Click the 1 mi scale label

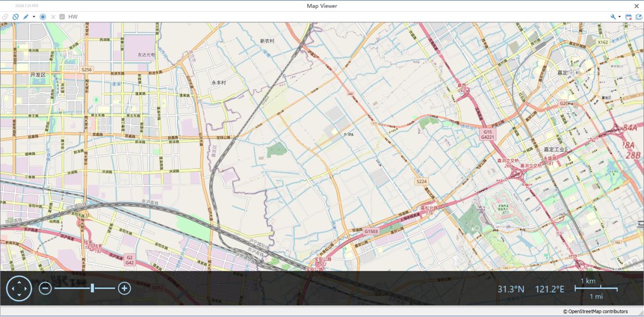(x=596, y=296)
